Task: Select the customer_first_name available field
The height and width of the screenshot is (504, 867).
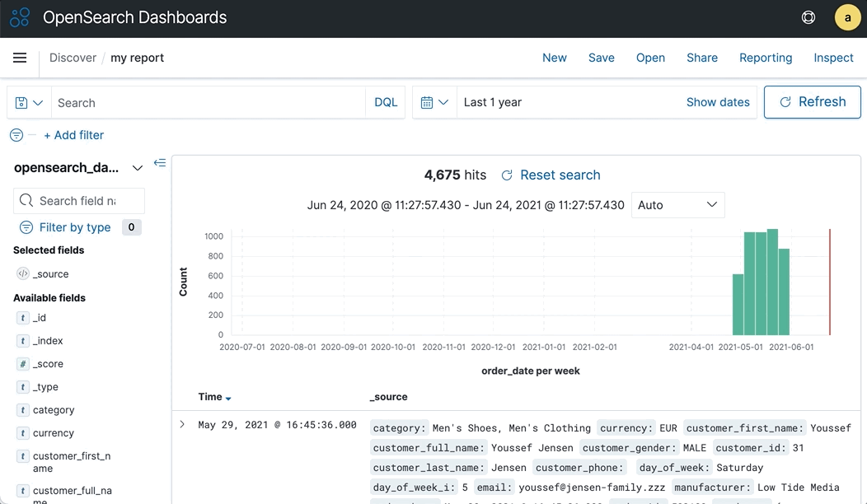Action: click(72, 462)
